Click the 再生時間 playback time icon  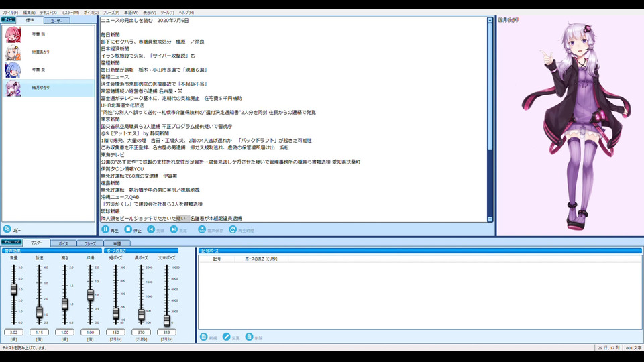[233, 229]
